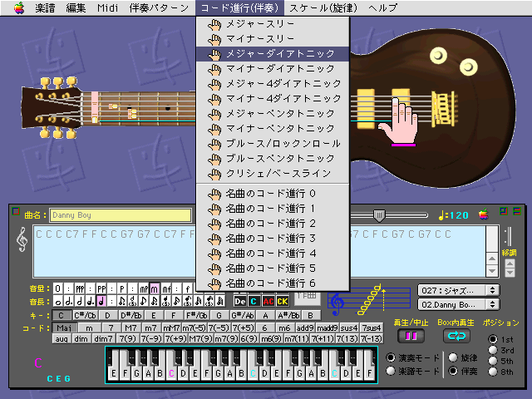The width and height of the screenshot is (532, 399).
Task: Choose メジャーダイアトニック from the menu
Action: pyautogui.click(x=273, y=53)
